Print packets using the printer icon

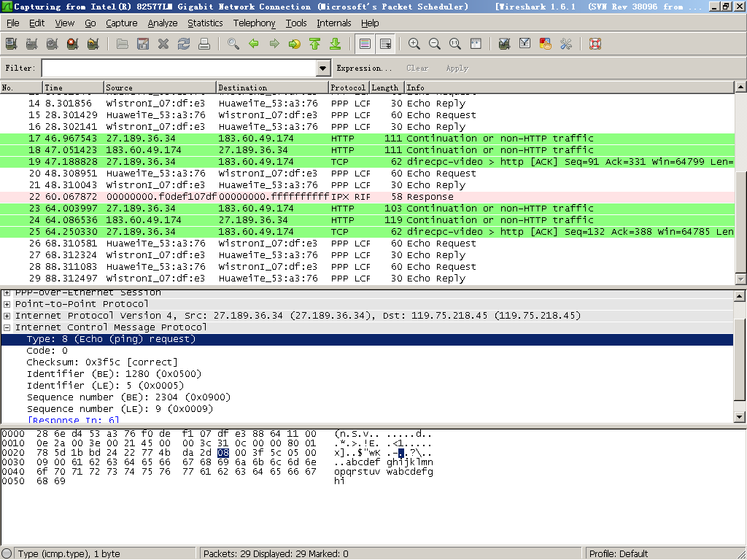click(204, 44)
